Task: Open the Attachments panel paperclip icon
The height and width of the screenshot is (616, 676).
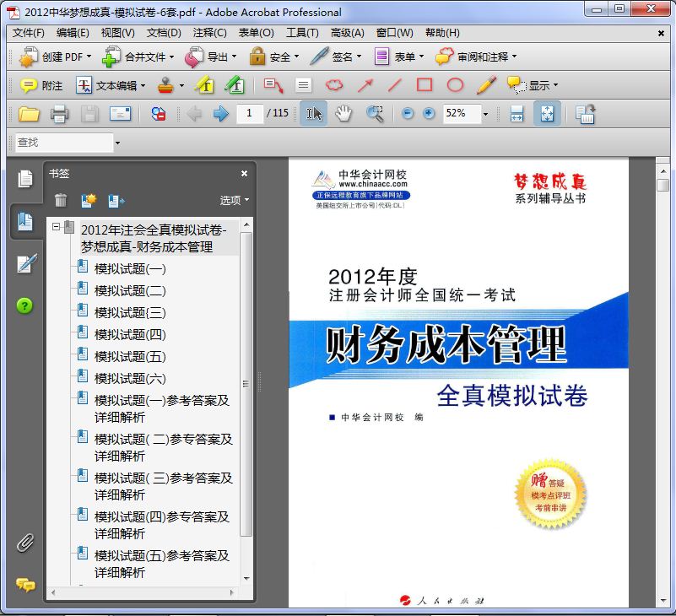Action: (x=25, y=543)
